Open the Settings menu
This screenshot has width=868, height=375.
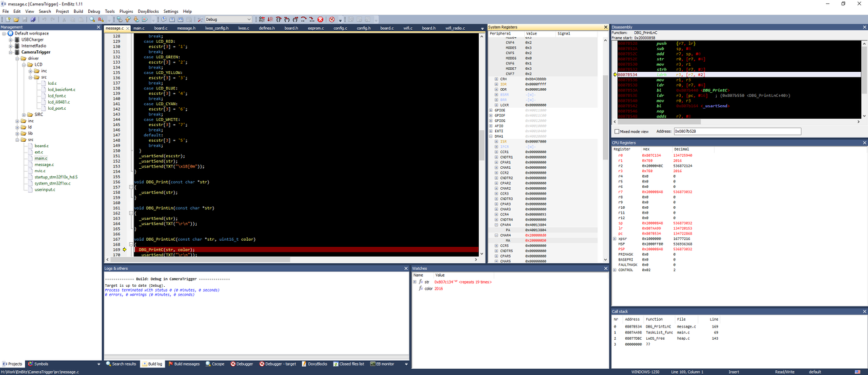click(171, 12)
